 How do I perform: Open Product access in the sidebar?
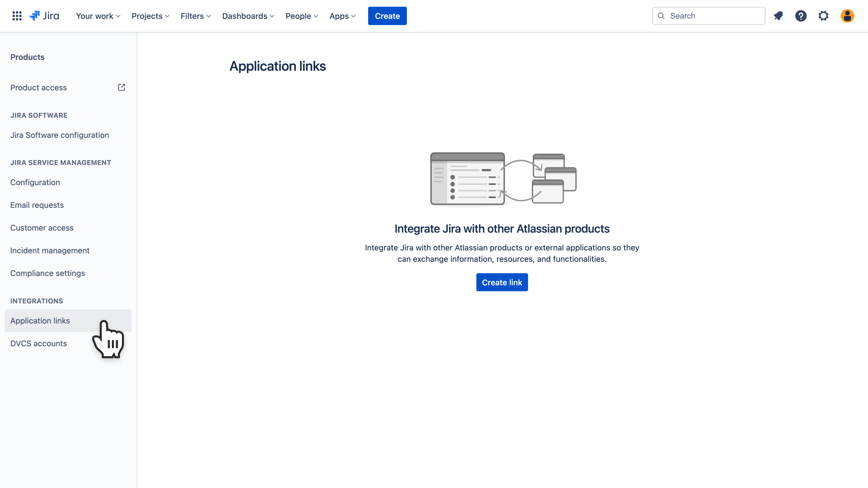(68, 88)
